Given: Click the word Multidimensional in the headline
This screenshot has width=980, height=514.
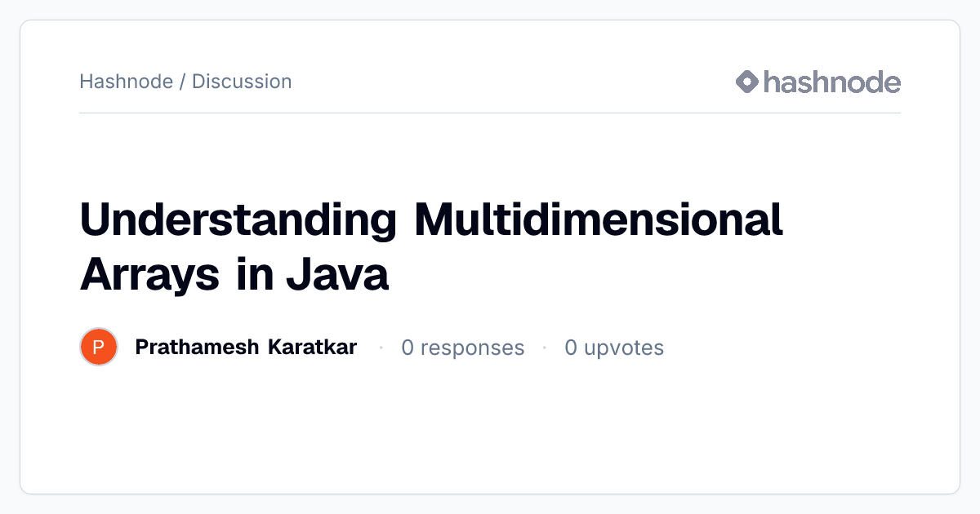Looking at the screenshot, I should 599,219.
